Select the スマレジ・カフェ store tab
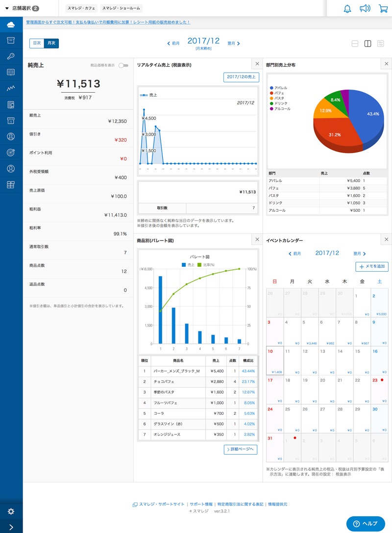The image size is (392, 533). [x=82, y=8]
